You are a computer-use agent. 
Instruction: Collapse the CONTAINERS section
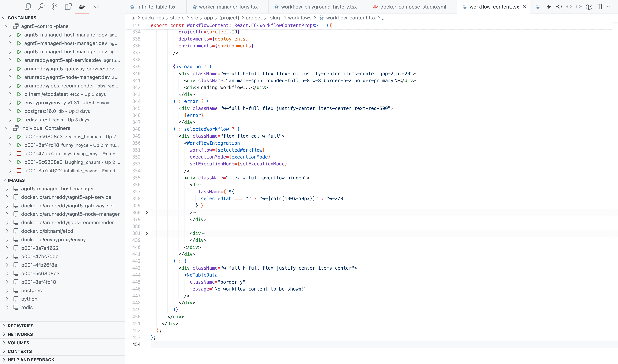[x=4, y=18]
